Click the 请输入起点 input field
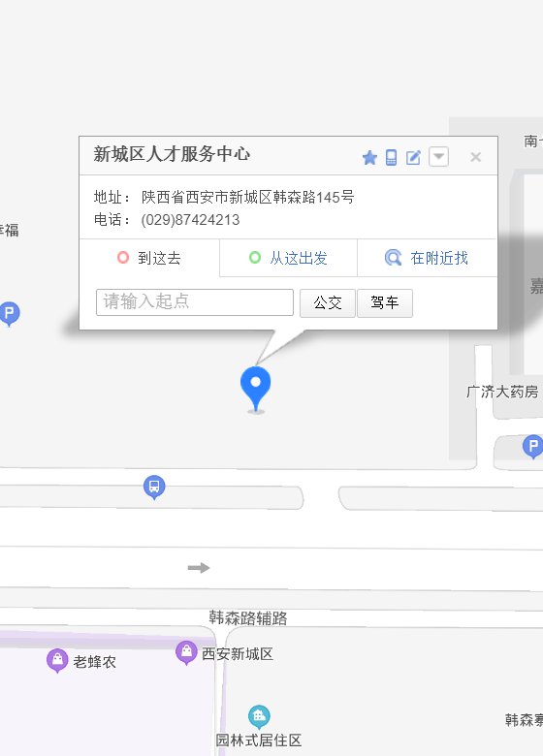The image size is (543, 756). [x=195, y=302]
